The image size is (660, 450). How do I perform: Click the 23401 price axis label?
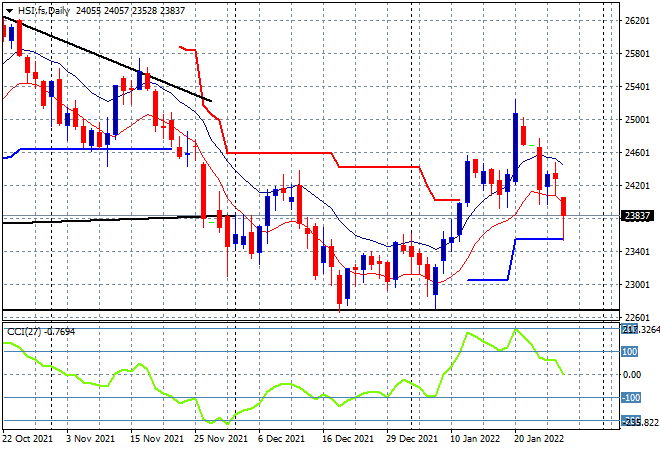click(637, 252)
